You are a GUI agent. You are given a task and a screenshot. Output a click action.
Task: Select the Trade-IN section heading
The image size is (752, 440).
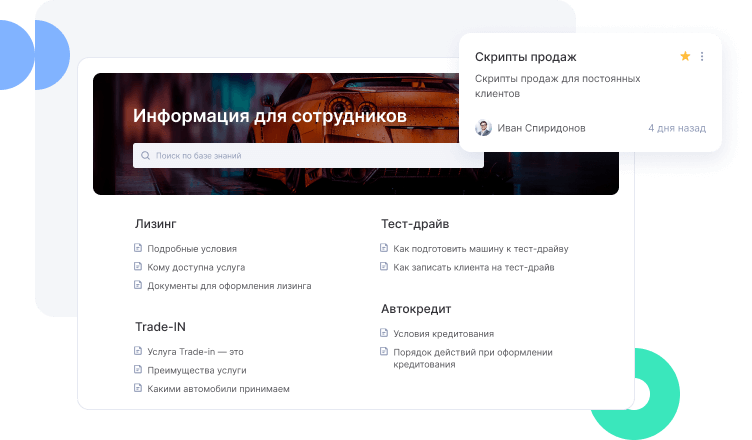(x=160, y=327)
